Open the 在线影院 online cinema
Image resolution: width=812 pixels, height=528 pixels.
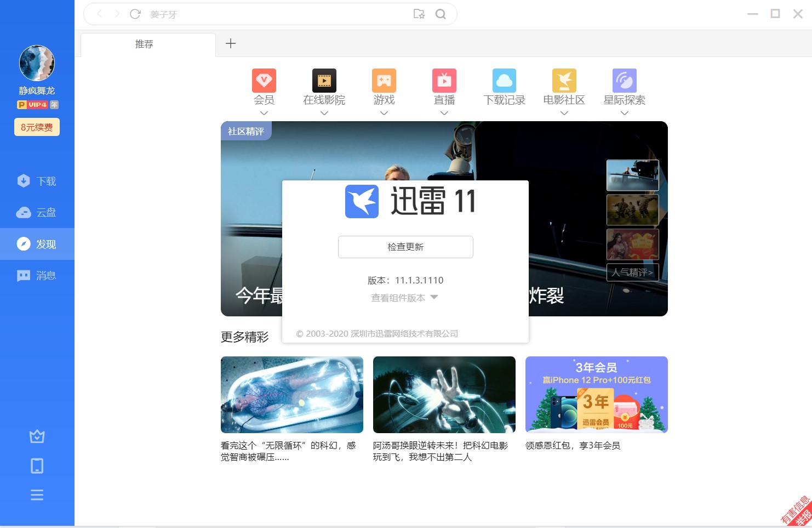324,88
